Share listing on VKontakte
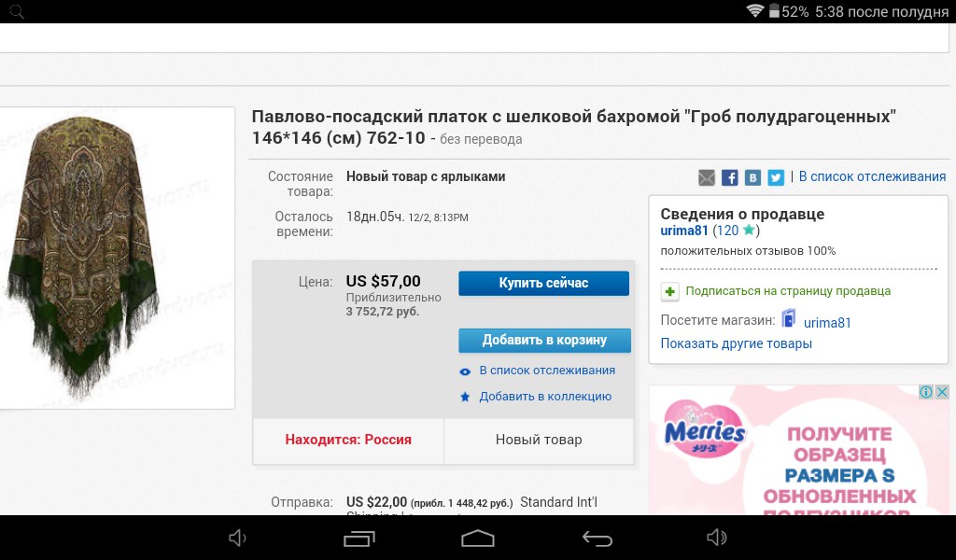The image size is (956, 560). (x=752, y=177)
